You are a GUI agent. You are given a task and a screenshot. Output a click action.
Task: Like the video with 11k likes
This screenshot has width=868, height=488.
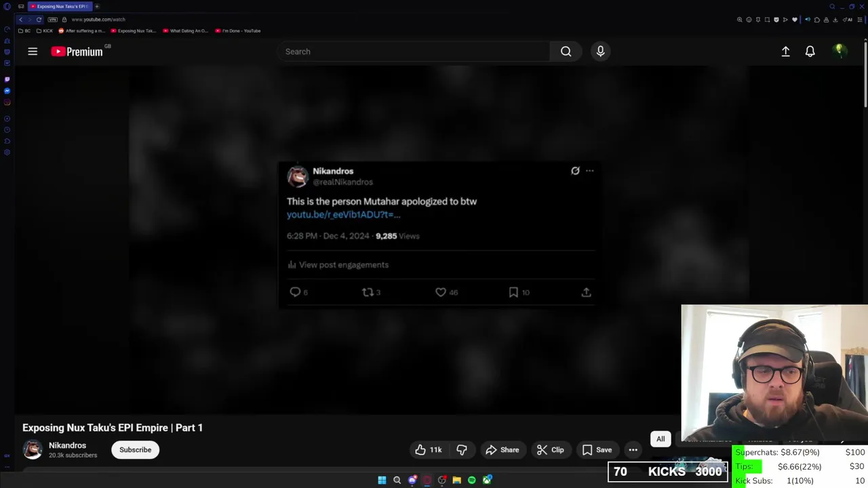click(428, 450)
